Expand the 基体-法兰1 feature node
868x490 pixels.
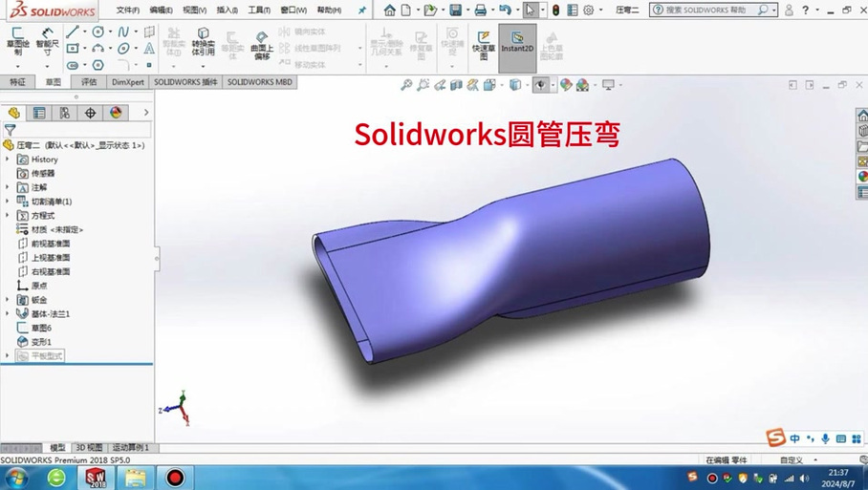click(x=8, y=313)
